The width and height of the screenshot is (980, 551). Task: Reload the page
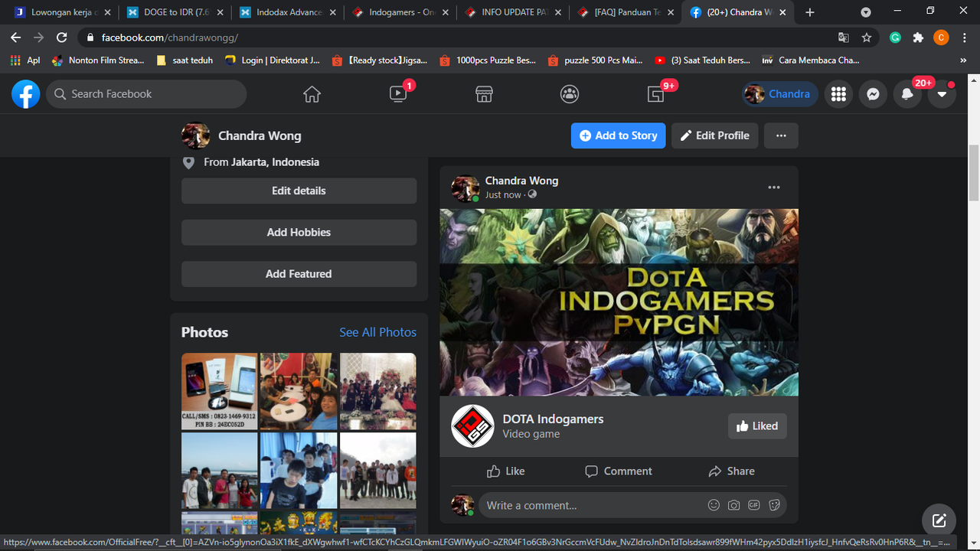[62, 37]
